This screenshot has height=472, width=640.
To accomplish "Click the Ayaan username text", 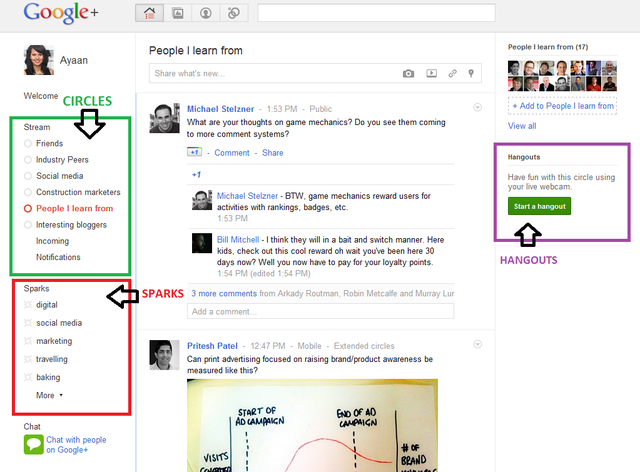I will [x=74, y=60].
